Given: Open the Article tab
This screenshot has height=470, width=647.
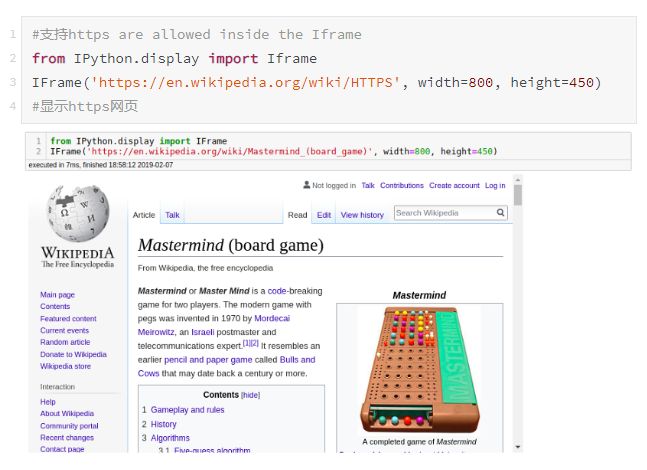Looking at the screenshot, I should click(x=144, y=215).
